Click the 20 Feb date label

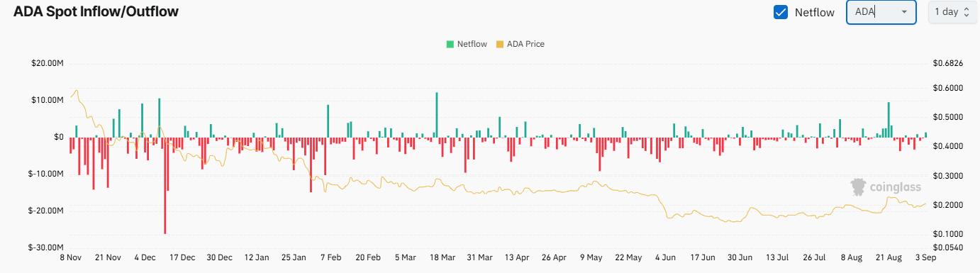(368, 258)
